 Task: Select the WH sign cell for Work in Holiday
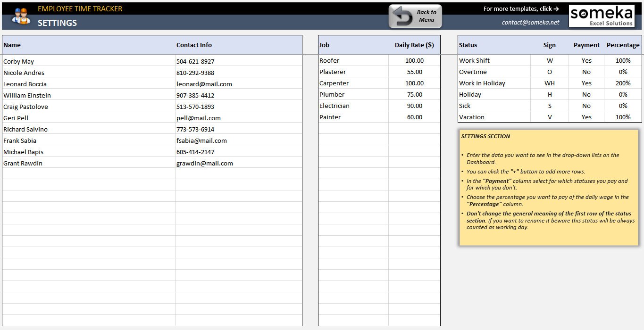(549, 83)
